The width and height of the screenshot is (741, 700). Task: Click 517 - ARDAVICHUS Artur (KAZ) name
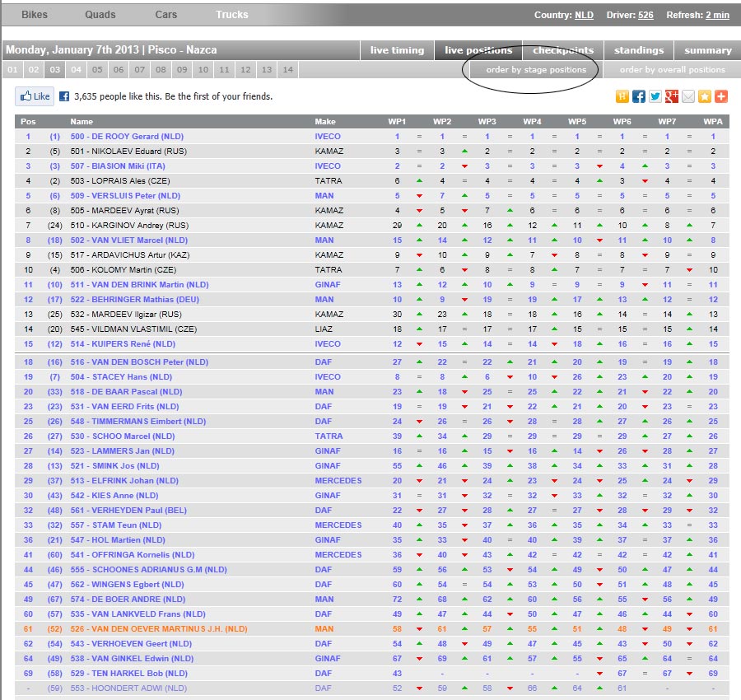coord(130,255)
